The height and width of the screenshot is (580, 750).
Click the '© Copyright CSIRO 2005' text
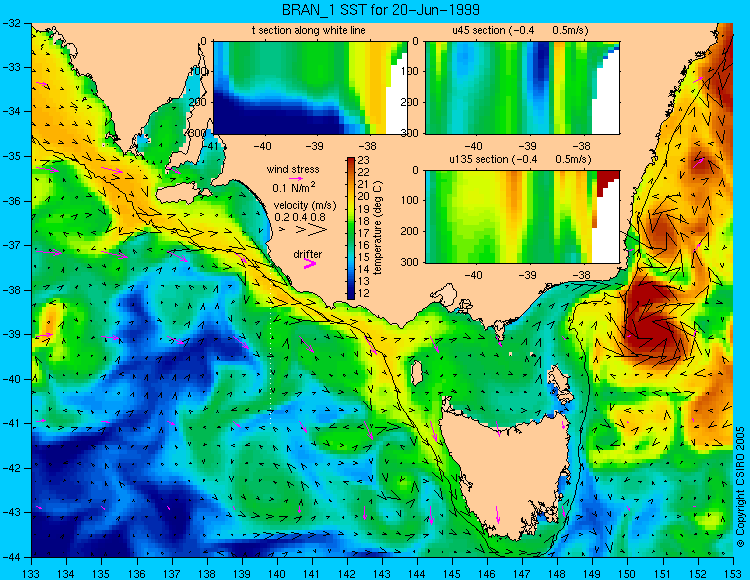[740, 487]
